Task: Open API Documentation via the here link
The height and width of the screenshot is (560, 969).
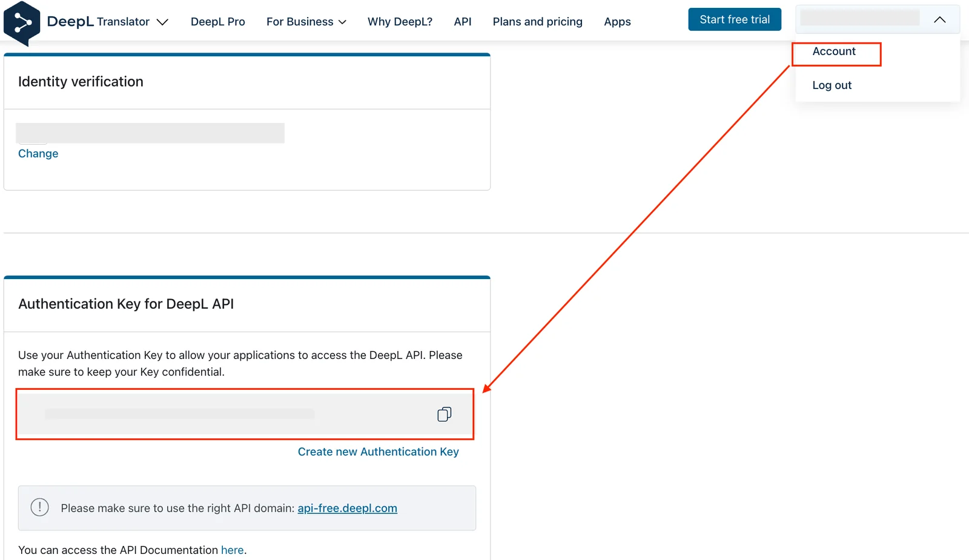Action: 233,550
